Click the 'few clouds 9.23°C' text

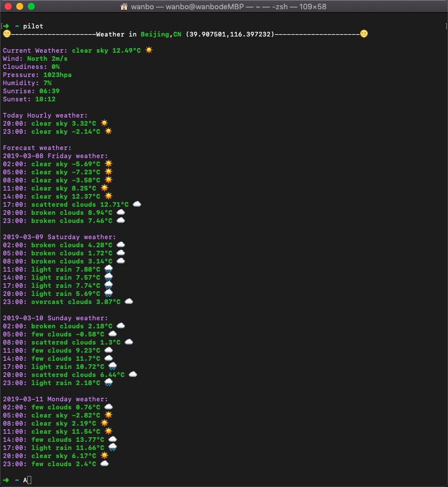coord(65,350)
